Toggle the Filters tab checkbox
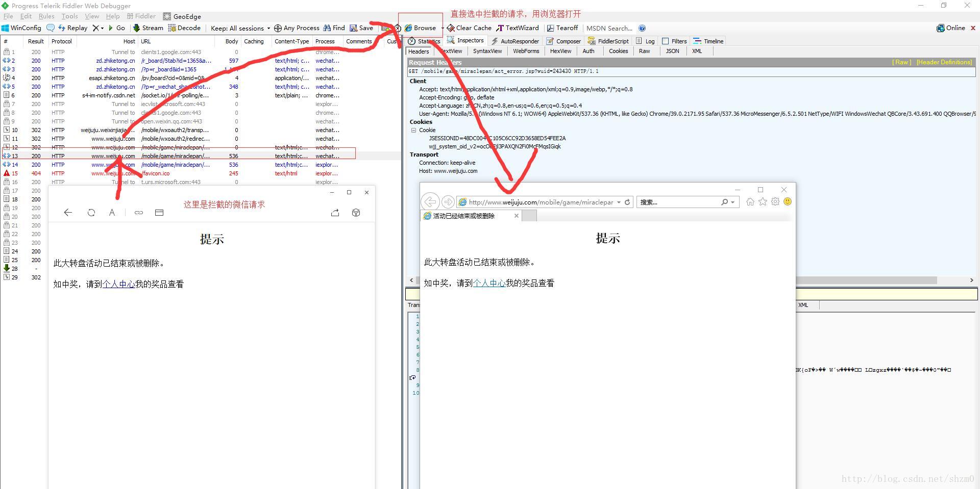 tap(665, 41)
